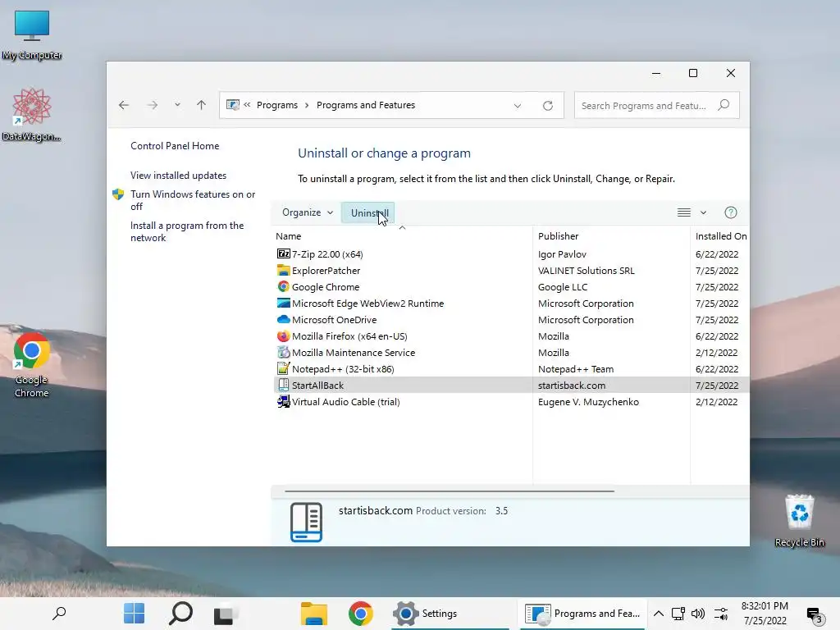Click the search magnifier icon in the search box
This screenshot has height=630, width=840.
(724, 105)
